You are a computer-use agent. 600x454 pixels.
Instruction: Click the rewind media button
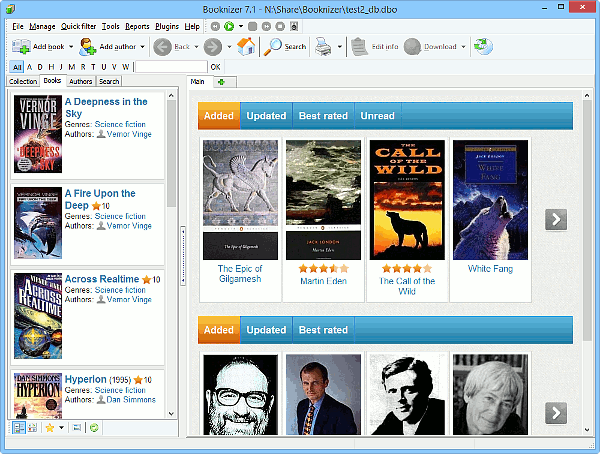coord(215,26)
